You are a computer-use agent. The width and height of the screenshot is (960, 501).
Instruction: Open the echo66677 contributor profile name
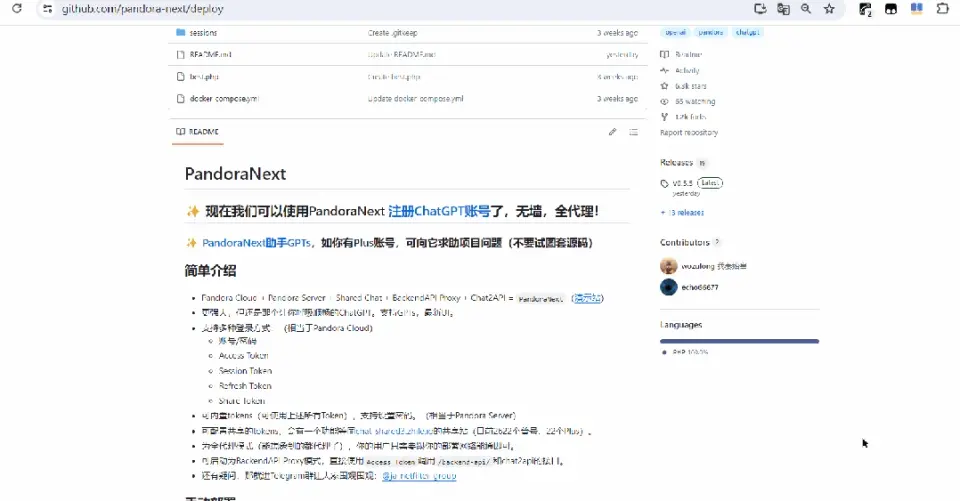click(700, 287)
